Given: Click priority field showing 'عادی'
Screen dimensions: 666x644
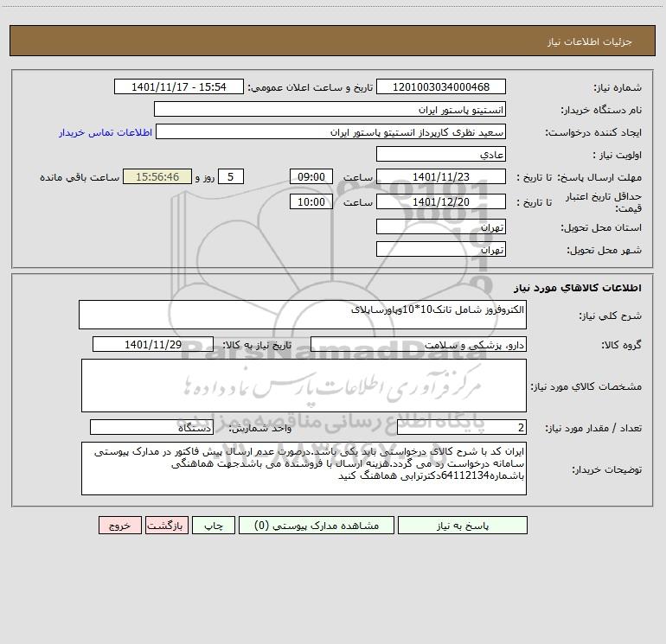Looking at the screenshot, I should pos(441,154).
